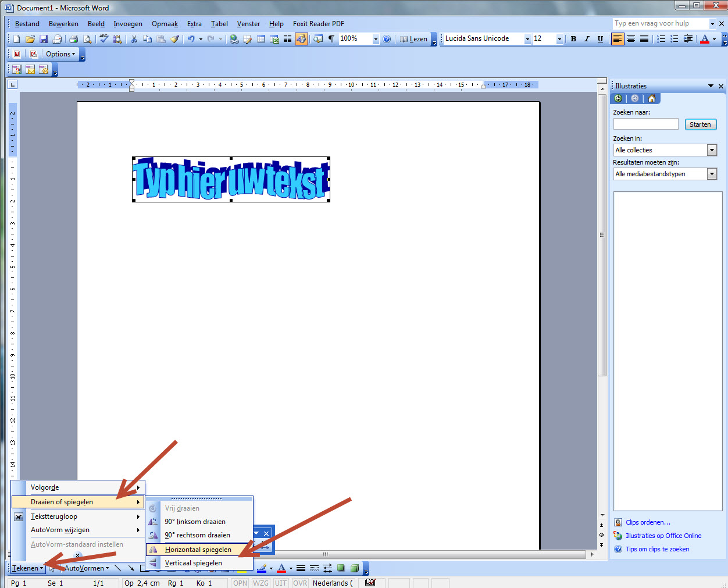Run the spelling and grammar check
This screenshot has width=728, height=588.
(104, 39)
